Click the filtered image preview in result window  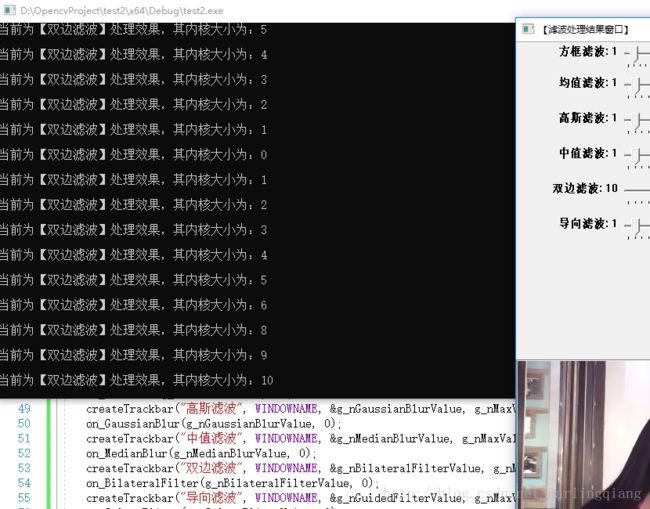click(584, 435)
